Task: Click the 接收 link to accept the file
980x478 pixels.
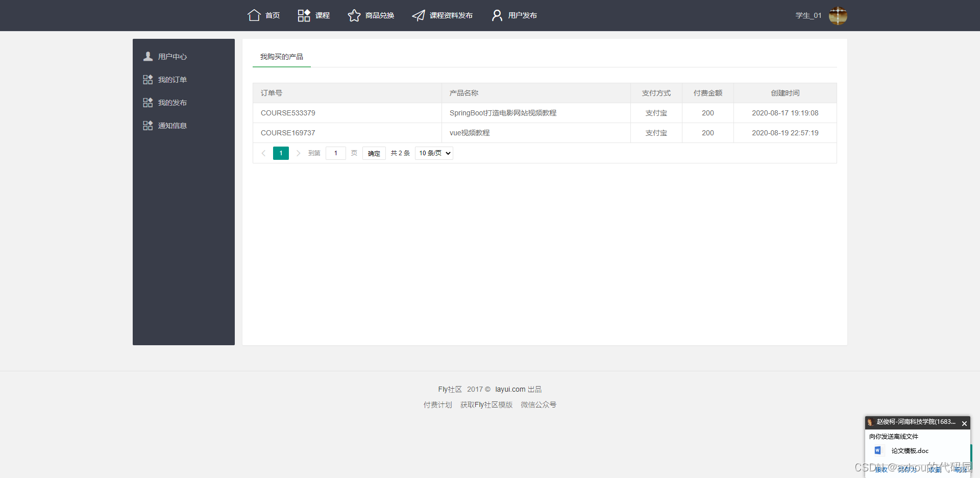Action: (x=880, y=469)
